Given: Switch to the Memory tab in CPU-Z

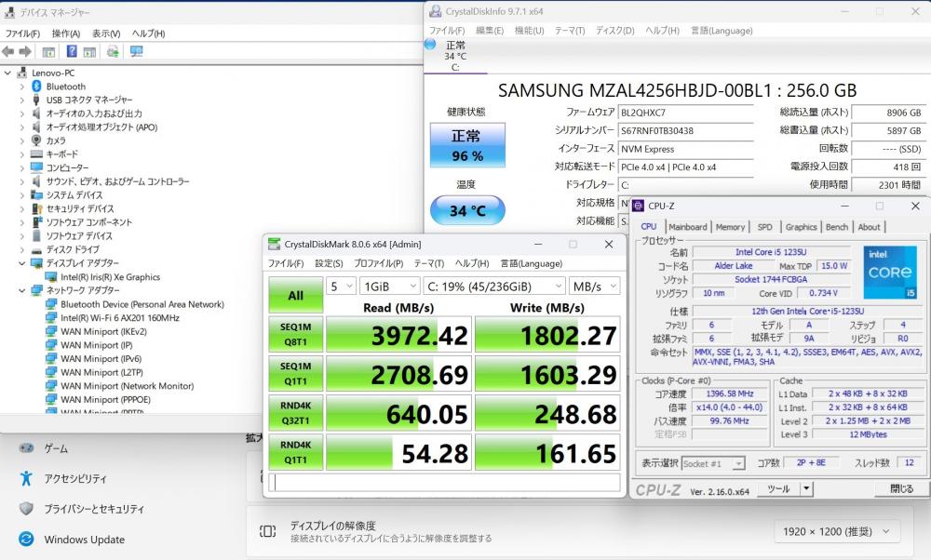Looking at the screenshot, I should click(x=730, y=227).
